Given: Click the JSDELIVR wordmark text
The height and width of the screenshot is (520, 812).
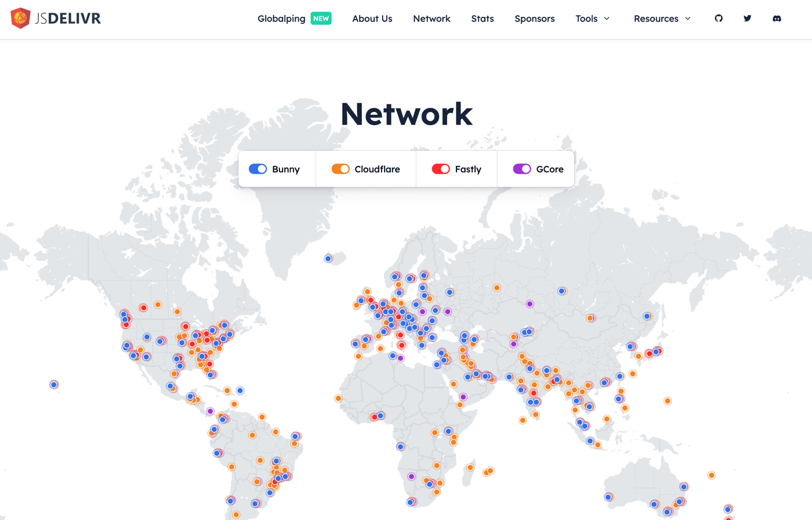Looking at the screenshot, I should pos(68,19).
